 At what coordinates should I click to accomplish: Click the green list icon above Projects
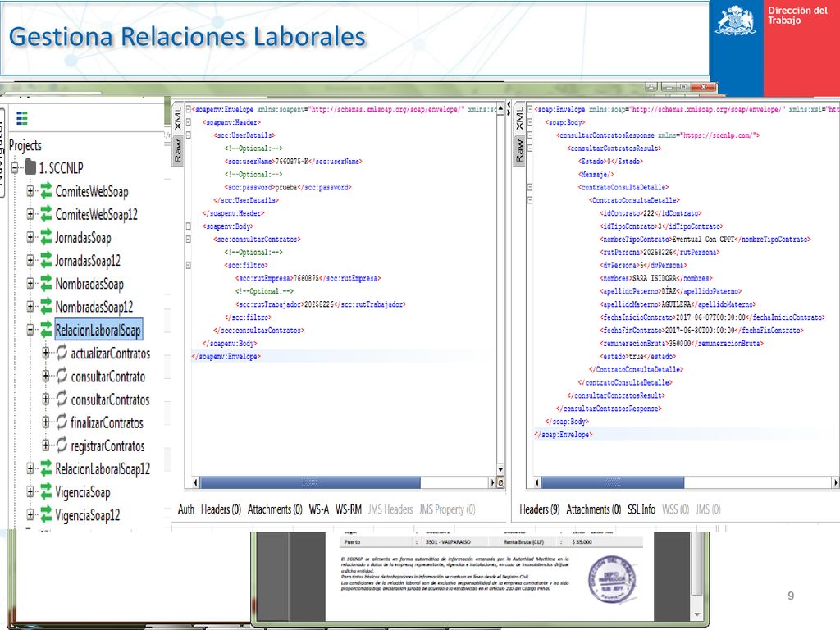coord(22,118)
